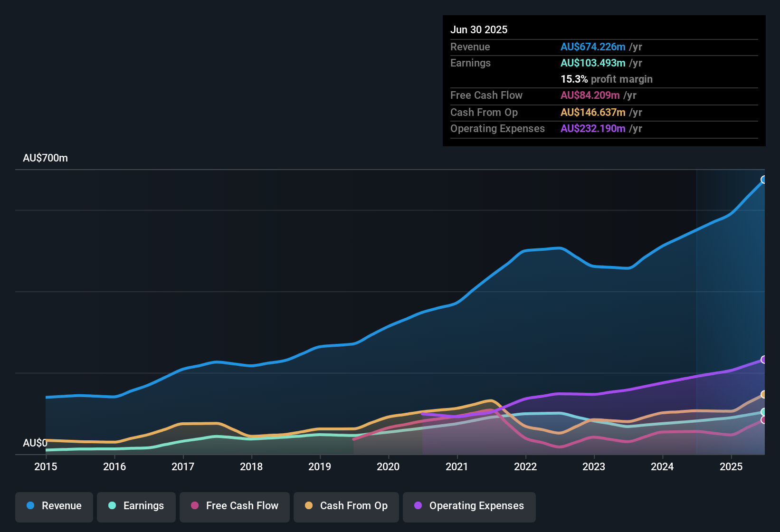Select the Revenue endpoint marker on the chart
This screenshot has height=532, width=780.
tap(764, 179)
